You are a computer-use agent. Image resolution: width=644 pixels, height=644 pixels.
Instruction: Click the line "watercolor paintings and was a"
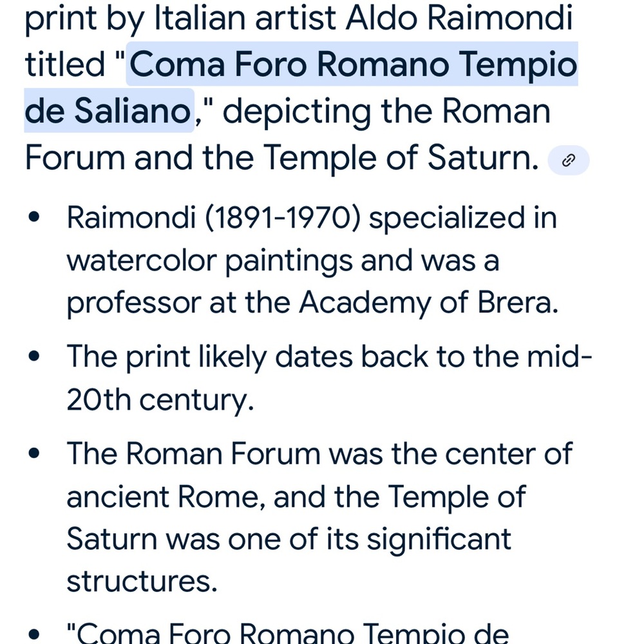click(283, 261)
